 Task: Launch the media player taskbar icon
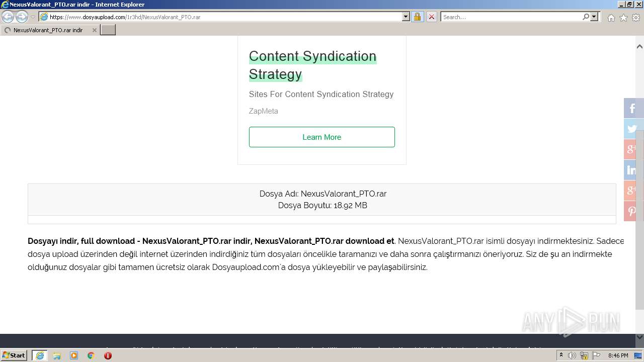click(x=74, y=355)
